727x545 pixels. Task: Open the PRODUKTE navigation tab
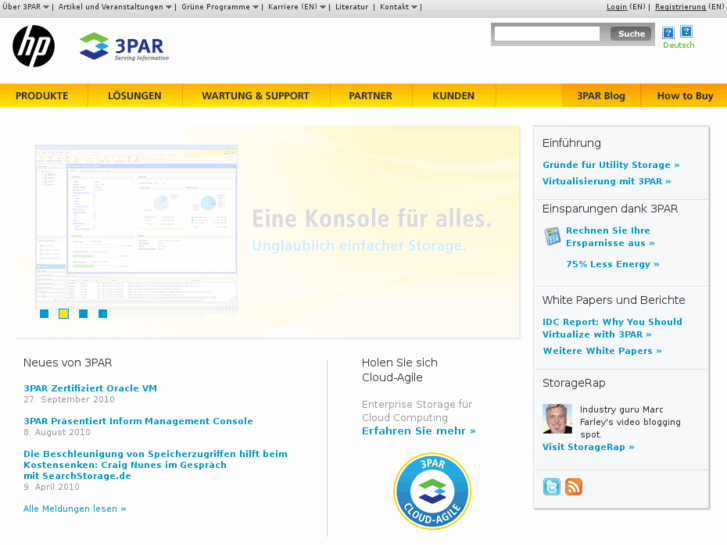[42, 96]
